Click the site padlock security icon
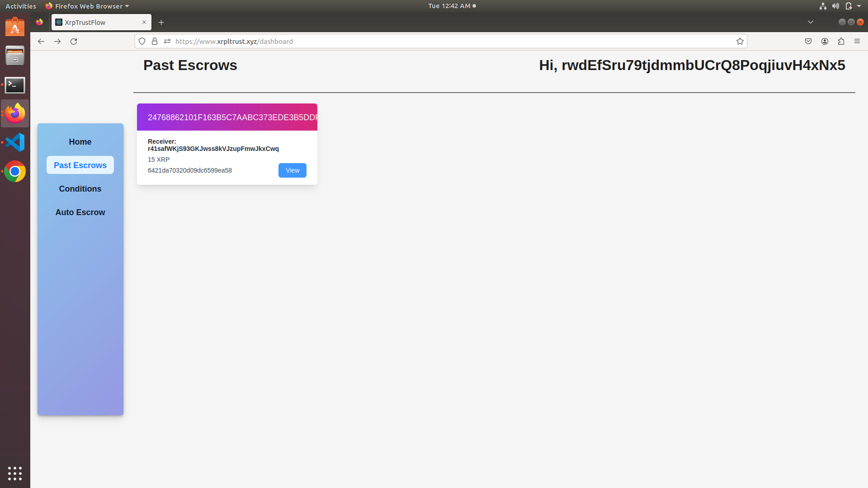Image resolution: width=868 pixels, height=488 pixels. 155,41
